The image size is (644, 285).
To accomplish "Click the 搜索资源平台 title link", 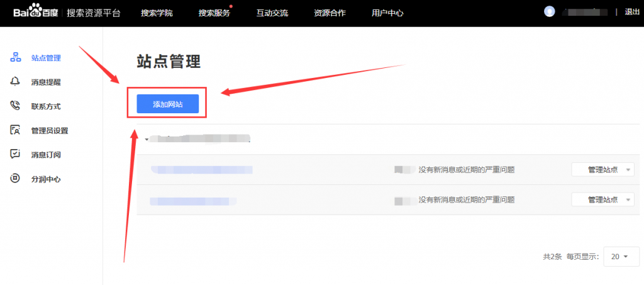I will (94, 13).
